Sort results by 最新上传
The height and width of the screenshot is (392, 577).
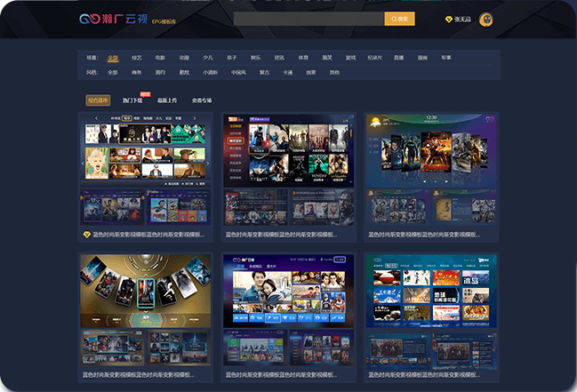coord(167,100)
